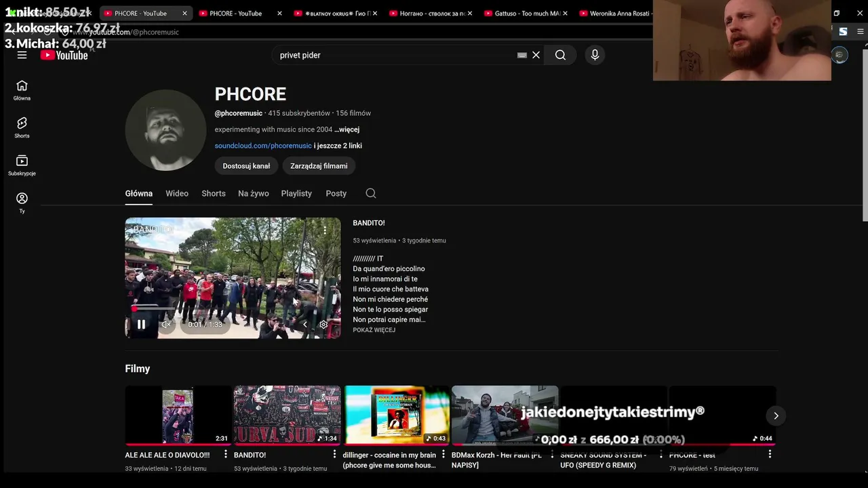Viewport: 868px width, 488px height.
Task: Switch to second PHCORE - YouTube browser tab
Action: [x=236, y=13]
